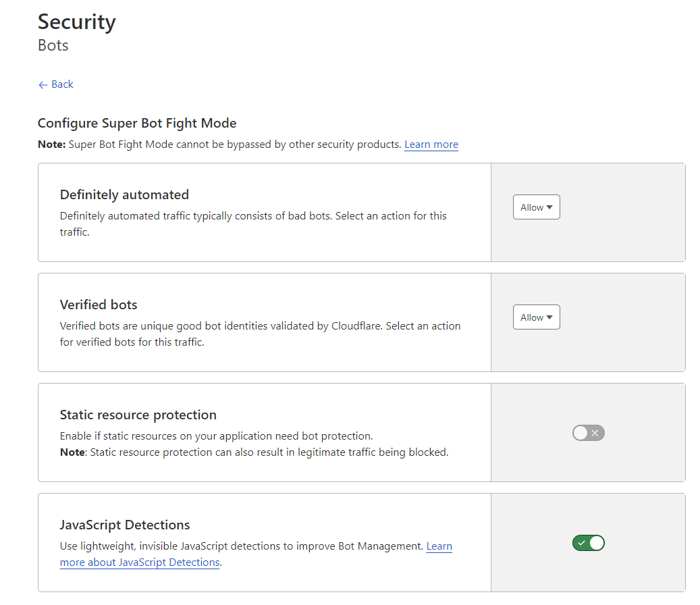The width and height of the screenshot is (700, 605).
Task: Open the Verified bots action dropdown
Action: [x=536, y=317]
